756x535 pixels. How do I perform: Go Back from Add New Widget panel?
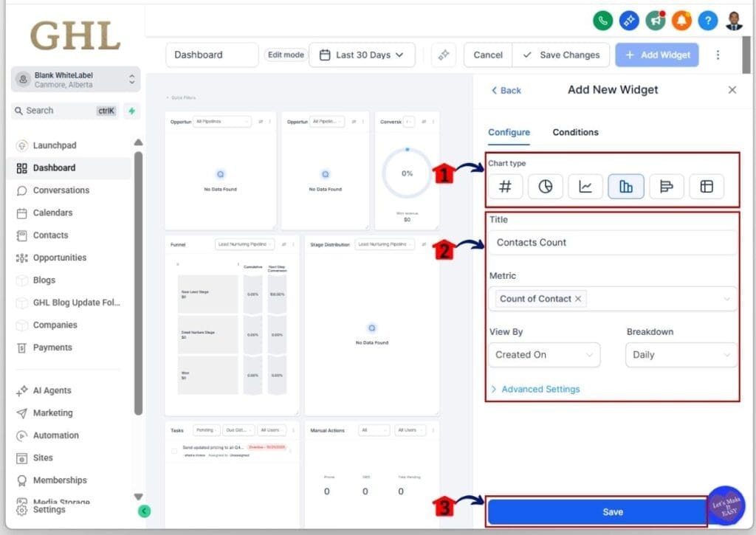click(506, 89)
